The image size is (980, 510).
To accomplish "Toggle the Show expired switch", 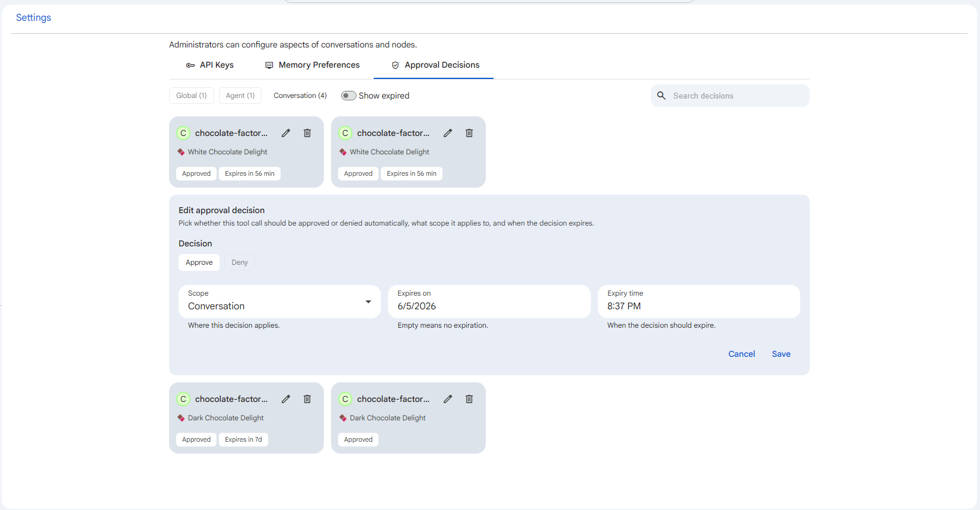I will pos(349,96).
